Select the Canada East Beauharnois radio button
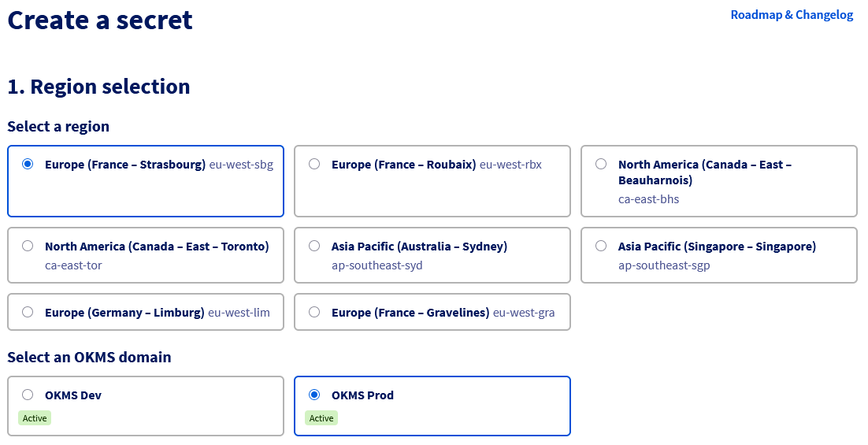868x445 pixels. (x=601, y=164)
